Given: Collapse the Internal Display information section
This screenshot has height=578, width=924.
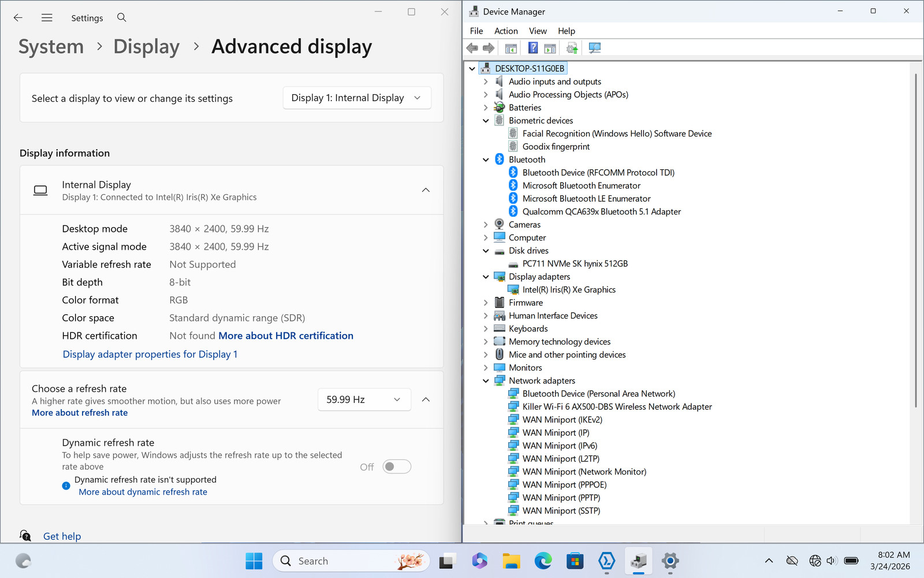Looking at the screenshot, I should point(426,190).
